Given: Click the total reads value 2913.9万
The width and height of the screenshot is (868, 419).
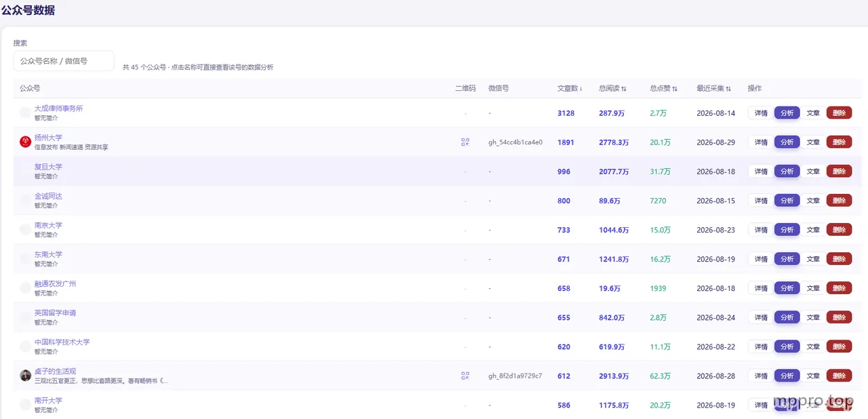Looking at the screenshot, I should pyautogui.click(x=614, y=376).
